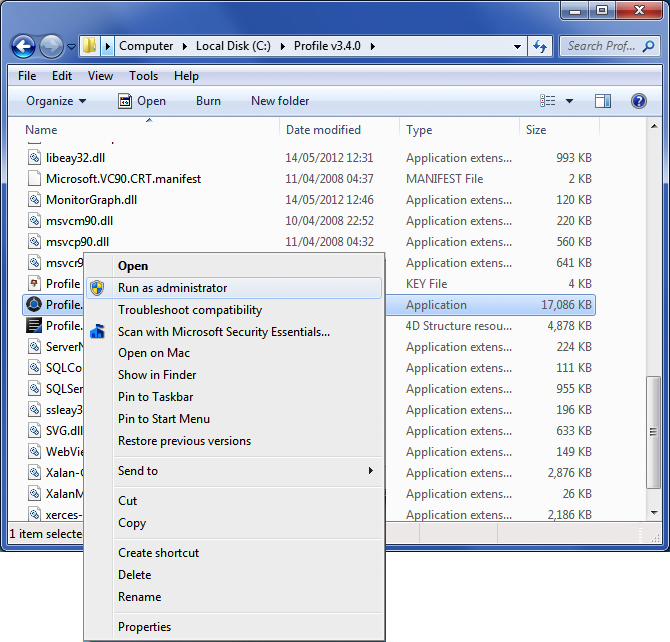Viewport: 670px width, 642px height.
Task: Choose Delete in the context menu
Action: click(x=234, y=575)
